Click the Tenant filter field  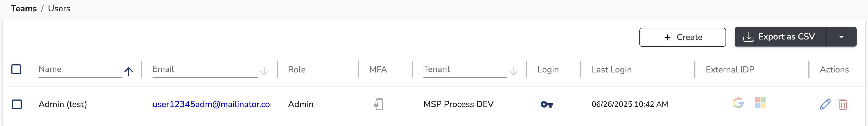click(465, 69)
